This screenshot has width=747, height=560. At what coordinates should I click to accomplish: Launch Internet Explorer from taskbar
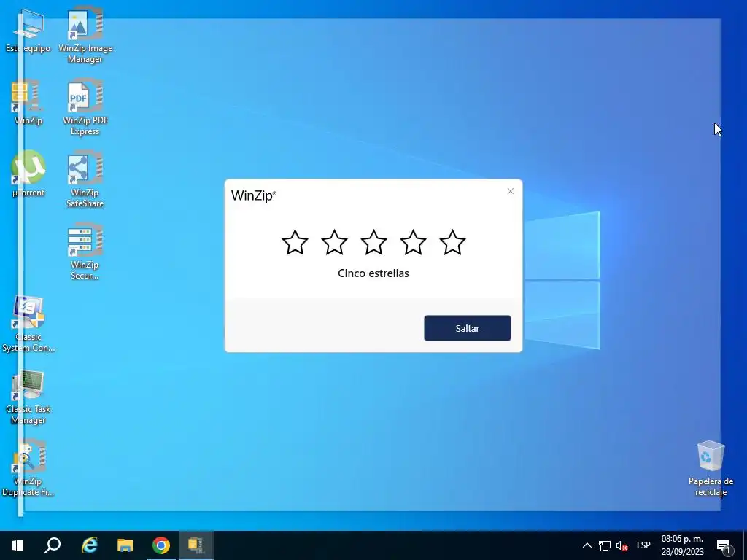[x=89, y=545]
